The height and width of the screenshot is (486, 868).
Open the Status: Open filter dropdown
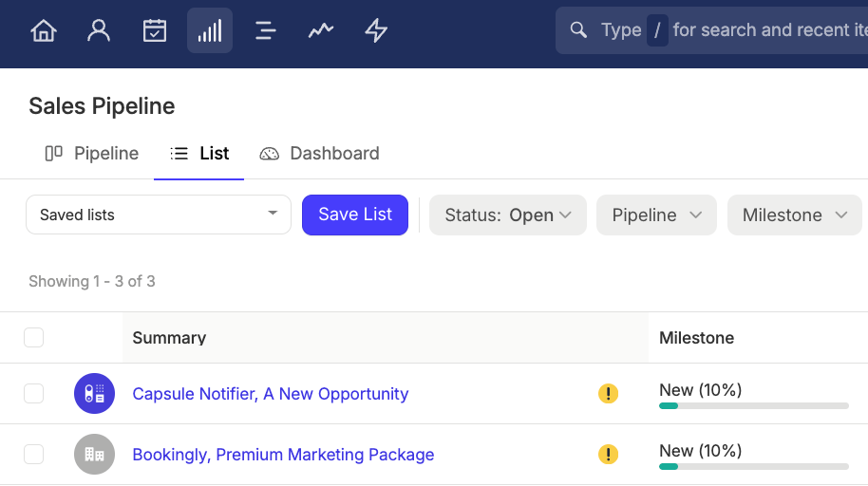point(508,215)
